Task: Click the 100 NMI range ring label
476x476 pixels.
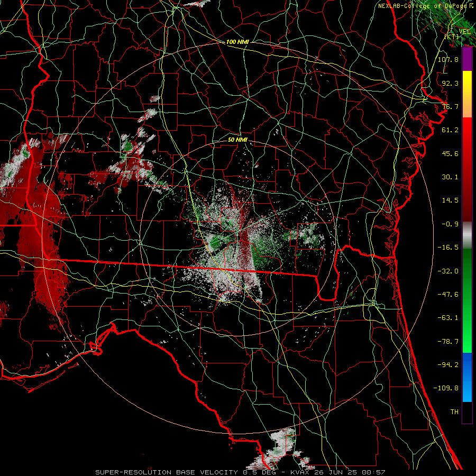Action: (237, 42)
